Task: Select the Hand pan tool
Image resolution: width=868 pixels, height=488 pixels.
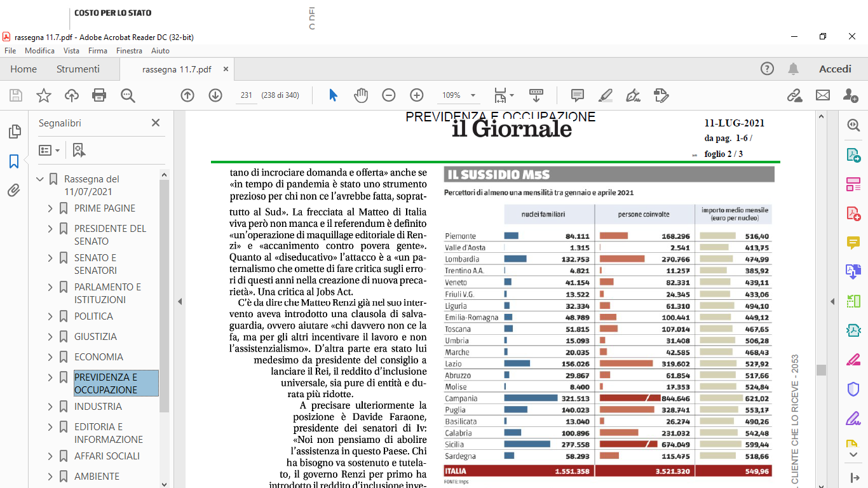Action: [x=361, y=95]
